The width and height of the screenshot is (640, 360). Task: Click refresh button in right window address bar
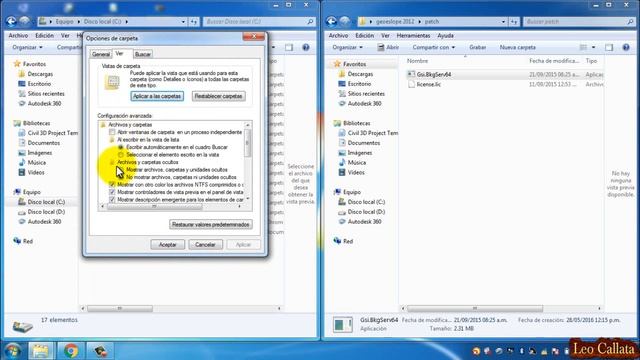[x=514, y=21]
